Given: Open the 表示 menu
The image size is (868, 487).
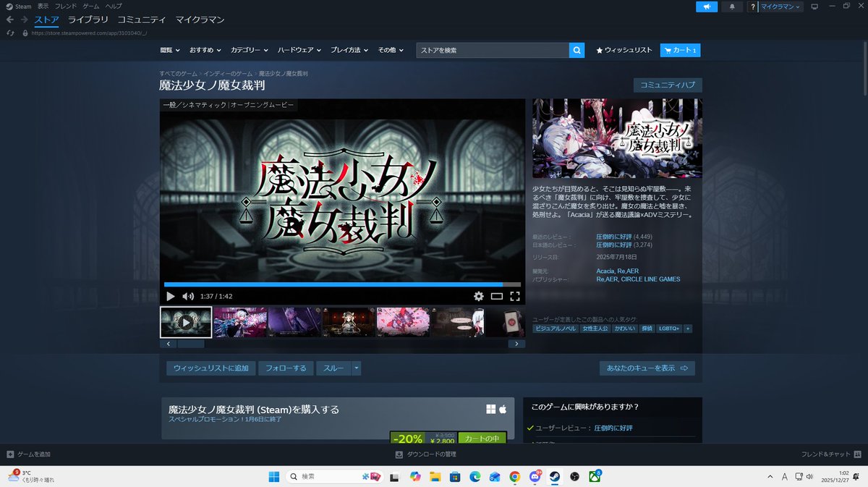Looking at the screenshot, I should click(x=43, y=6).
